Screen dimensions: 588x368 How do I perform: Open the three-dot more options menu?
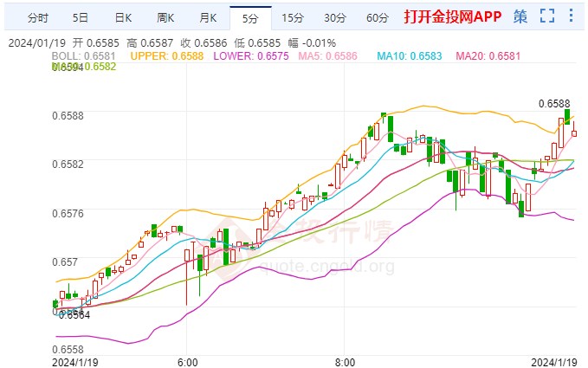point(571,16)
